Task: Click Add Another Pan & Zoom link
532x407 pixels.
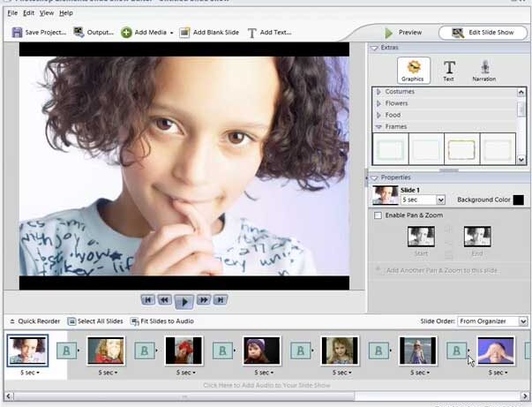Action: [x=442, y=270]
